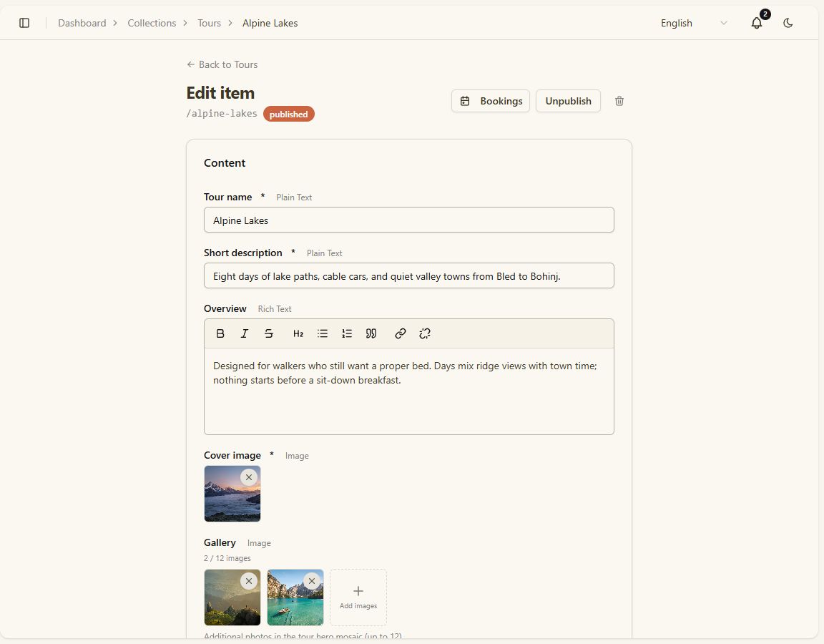
Task: Toggle the sidebar panel icon
Action: click(x=24, y=23)
